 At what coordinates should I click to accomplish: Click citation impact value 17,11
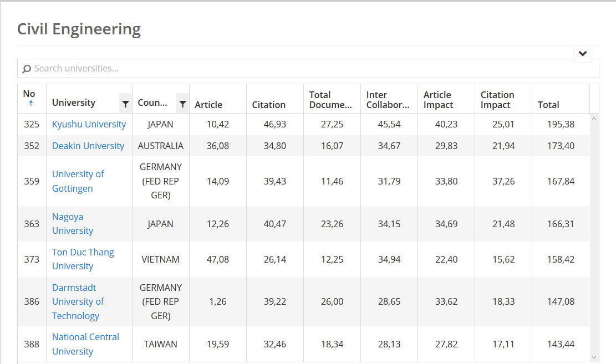(503, 344)
